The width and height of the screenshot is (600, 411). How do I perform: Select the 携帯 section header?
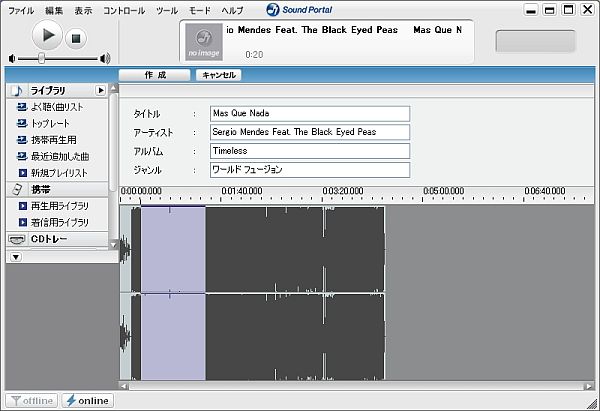57,189
